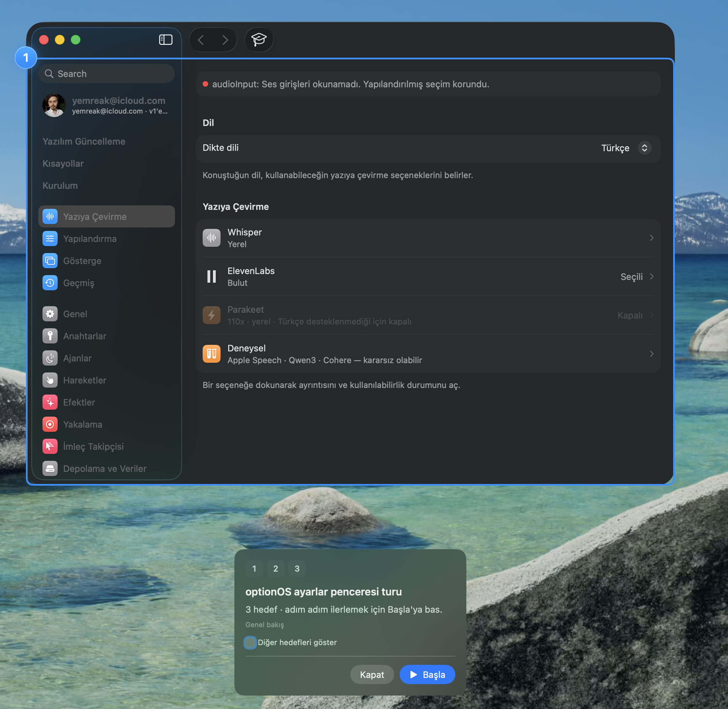Toggle the sidebar visibility icon
The width and height of the screenshot is (728, 709).
point(165,39)
